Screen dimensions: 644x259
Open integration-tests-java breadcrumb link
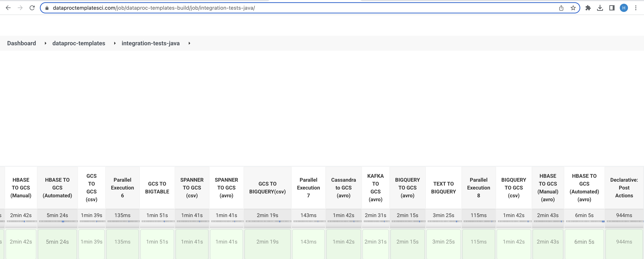point(151,43)
